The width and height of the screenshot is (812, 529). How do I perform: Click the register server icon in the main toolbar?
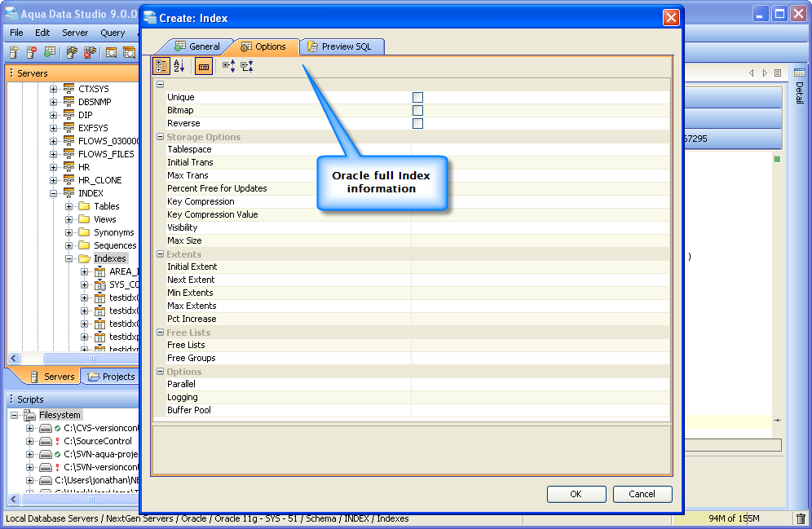coord(14,52)
